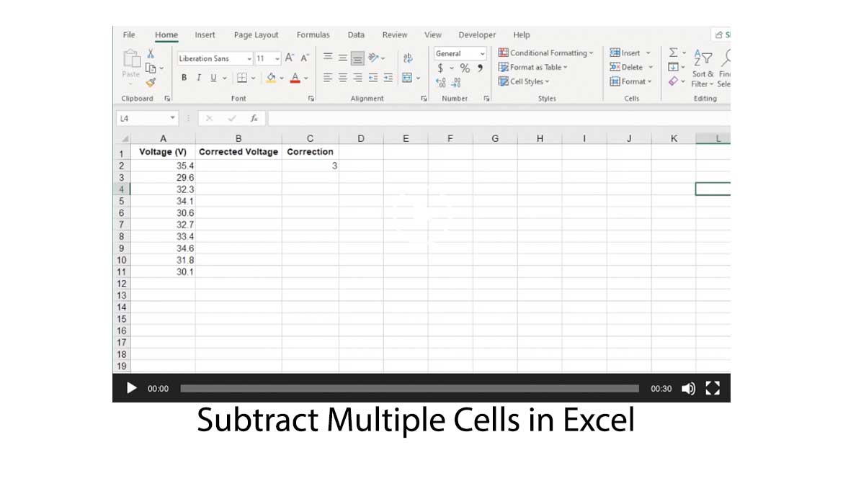Open the Cell Styles dropdown
Screen dimensions: 843x504
click(524, 81)
